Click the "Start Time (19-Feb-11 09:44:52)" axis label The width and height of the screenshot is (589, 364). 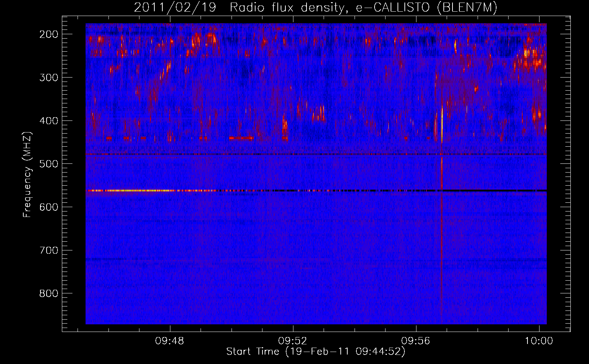click(x=316, y=352)
